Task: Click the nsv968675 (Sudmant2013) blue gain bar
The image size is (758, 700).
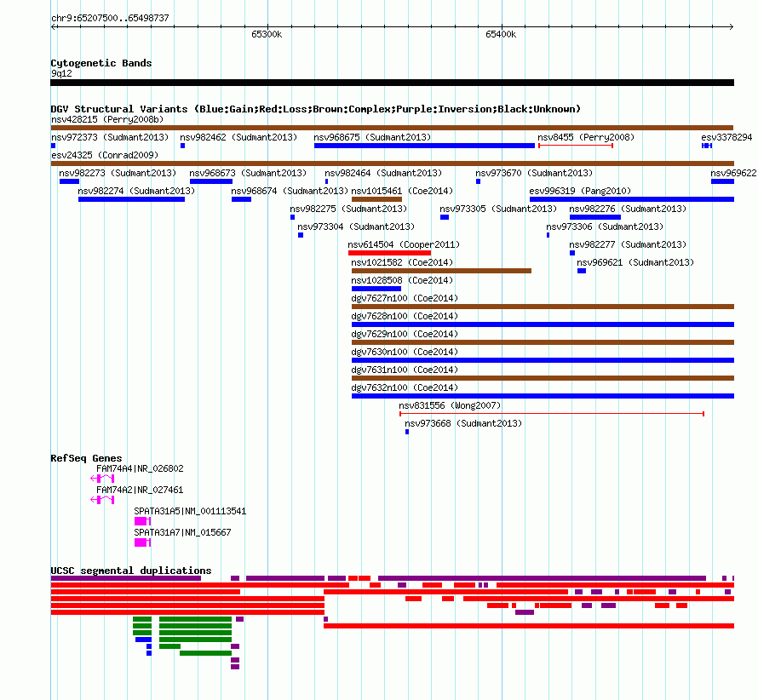Action: [x=424, y=146]
